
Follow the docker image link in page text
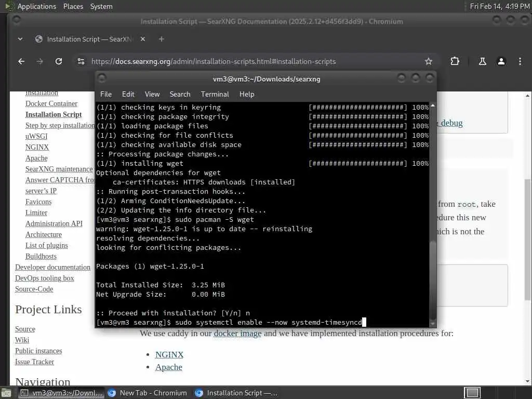237,334
